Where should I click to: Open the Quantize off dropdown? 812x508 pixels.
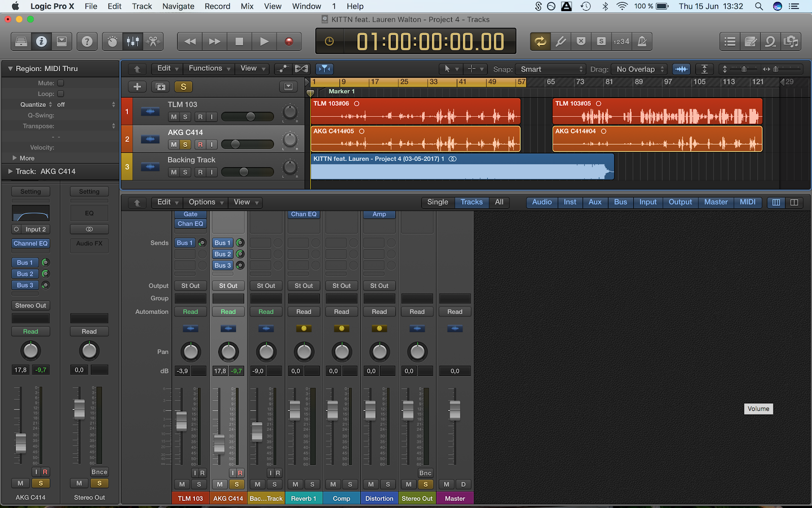tap(86, 105)
